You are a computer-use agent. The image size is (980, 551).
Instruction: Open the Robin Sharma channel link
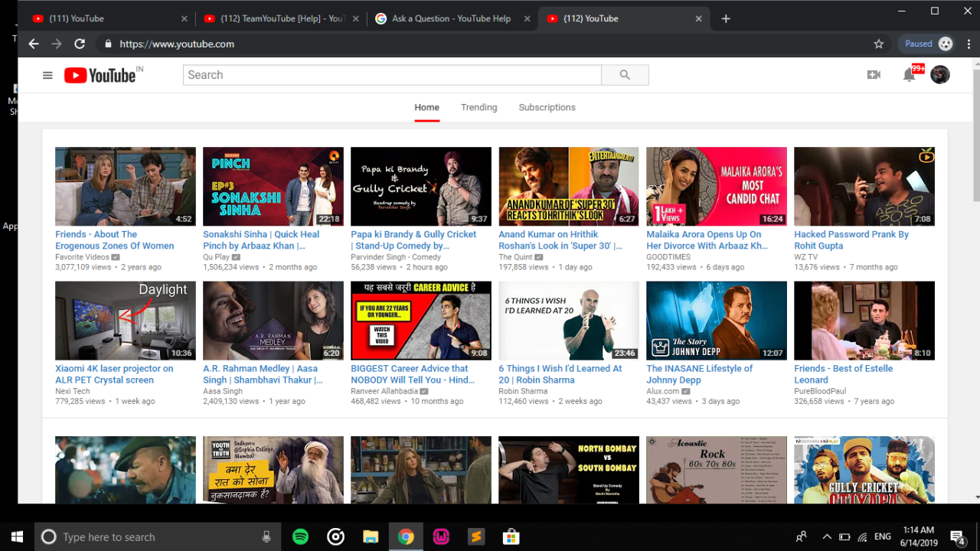(524, 391)
